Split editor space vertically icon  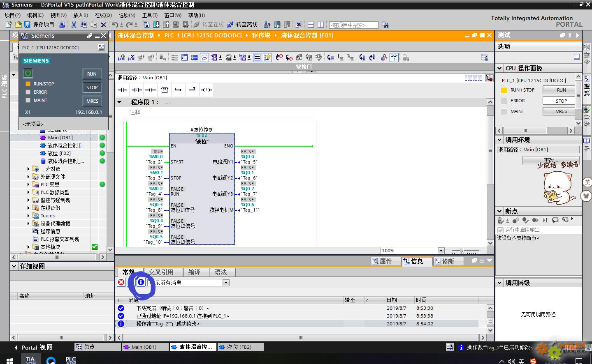point(320,25)
